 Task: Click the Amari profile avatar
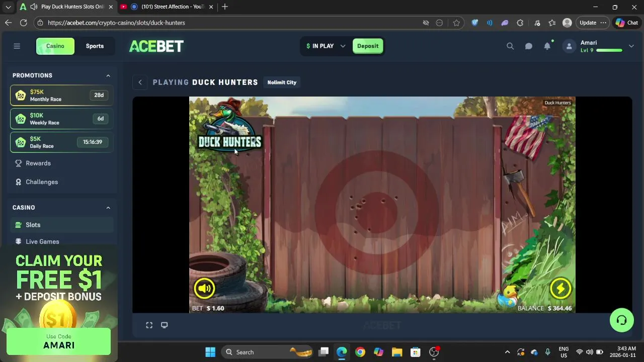tap(569, 46)
